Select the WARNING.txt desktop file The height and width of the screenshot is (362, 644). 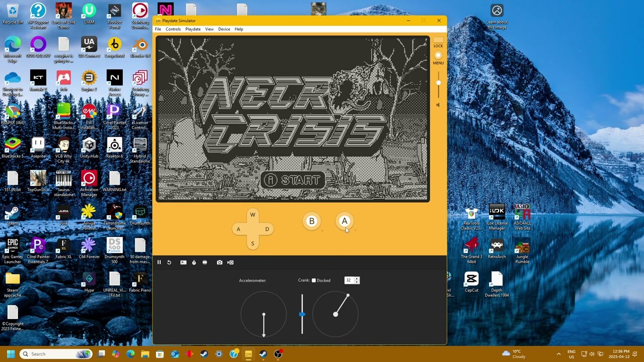114,182
